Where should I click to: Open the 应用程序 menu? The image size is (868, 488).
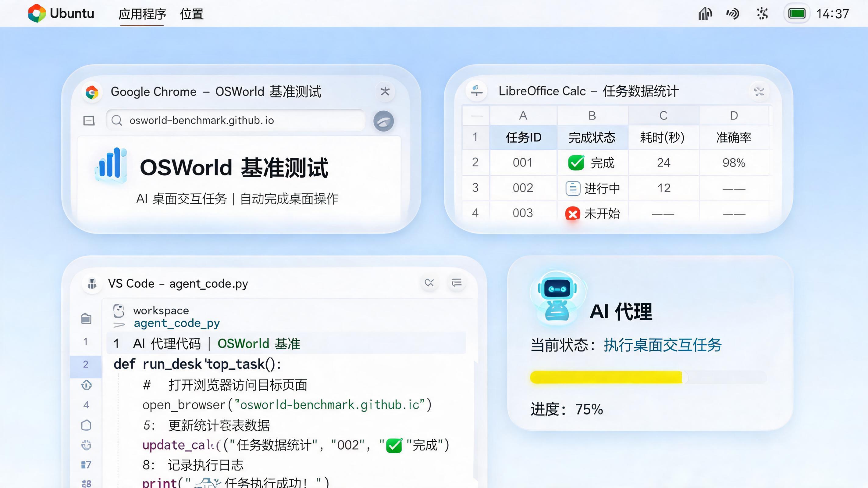pyautogui.click(x=142, y=14)
